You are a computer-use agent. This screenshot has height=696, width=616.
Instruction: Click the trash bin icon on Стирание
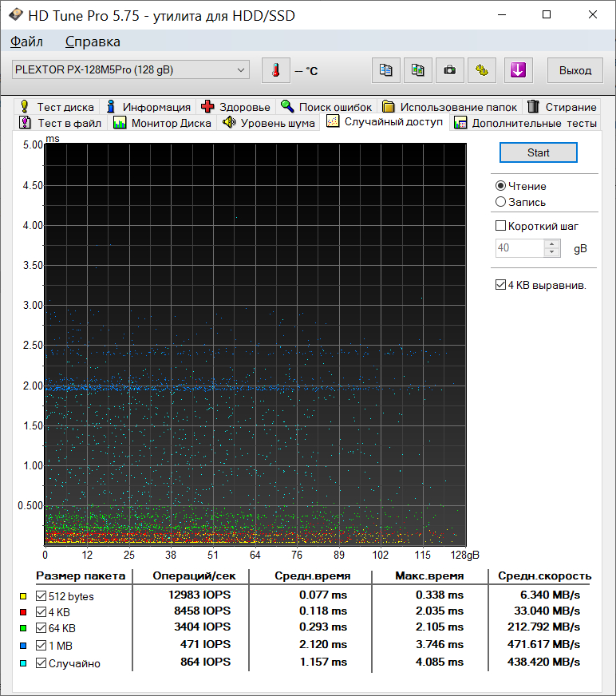(533, 106)
